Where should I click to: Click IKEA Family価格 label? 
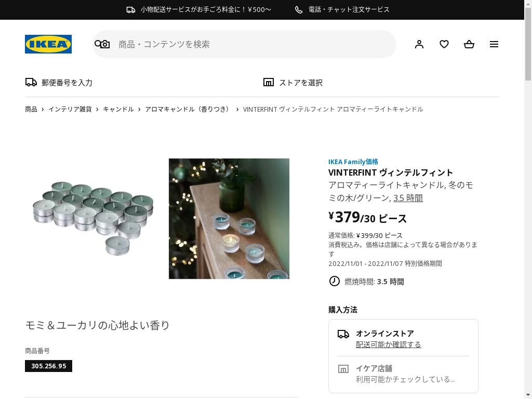pos(353,162)
